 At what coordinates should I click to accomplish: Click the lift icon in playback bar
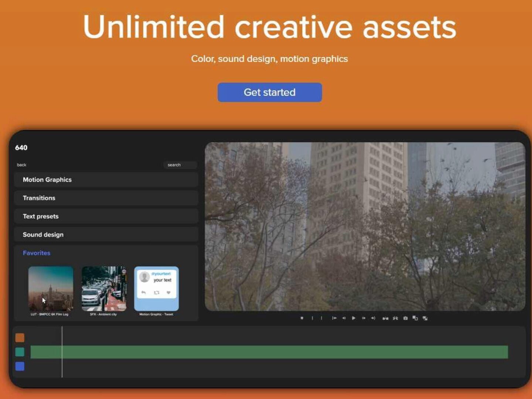[x=385, y=318]
